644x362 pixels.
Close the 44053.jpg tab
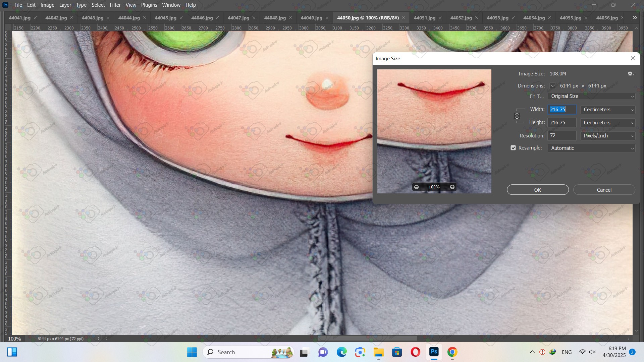tap(513, 18)
